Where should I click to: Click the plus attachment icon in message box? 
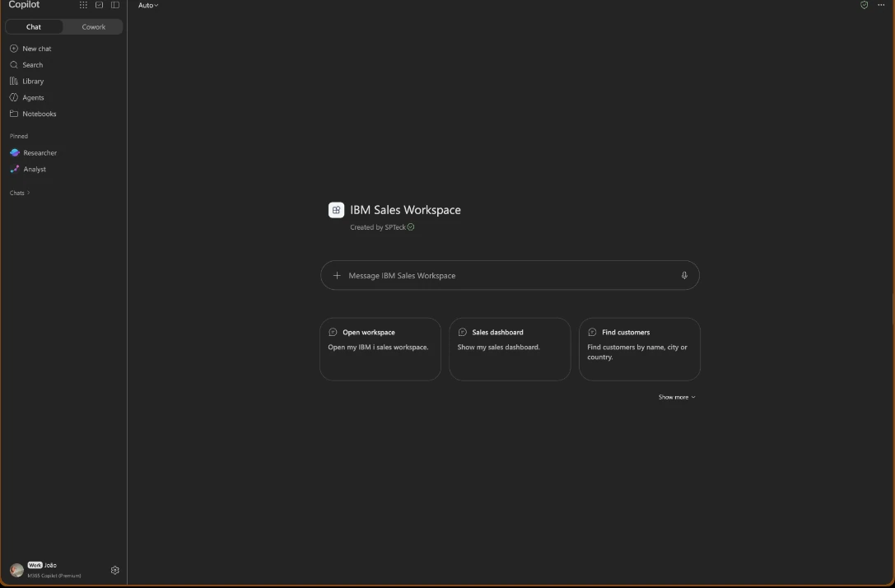point(337,276)
